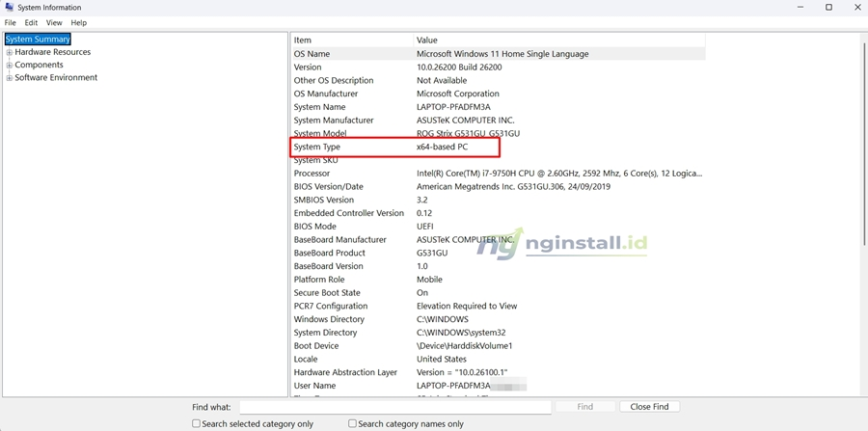The width and height of the screenshot is (868, 431).
Task: Select Components tree item
Action: [x=39, y=65]
